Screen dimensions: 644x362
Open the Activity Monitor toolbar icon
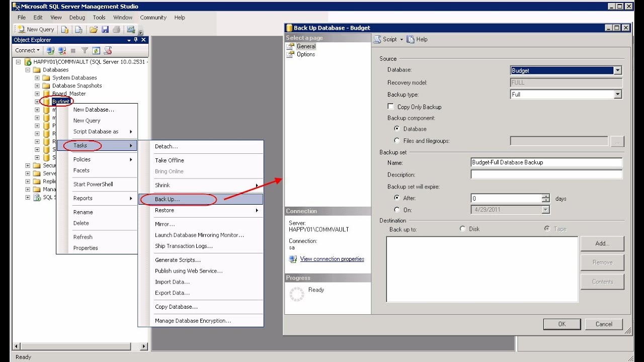131,30
